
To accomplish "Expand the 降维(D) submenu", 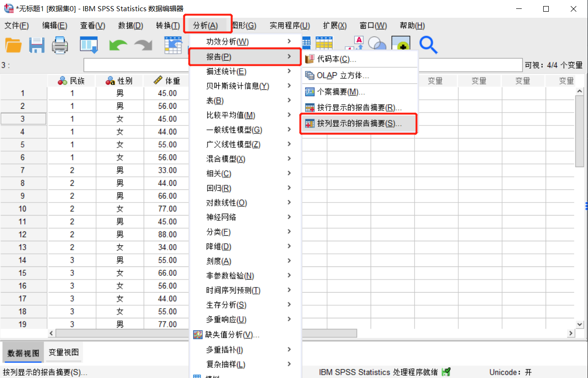I will point(245,246).
